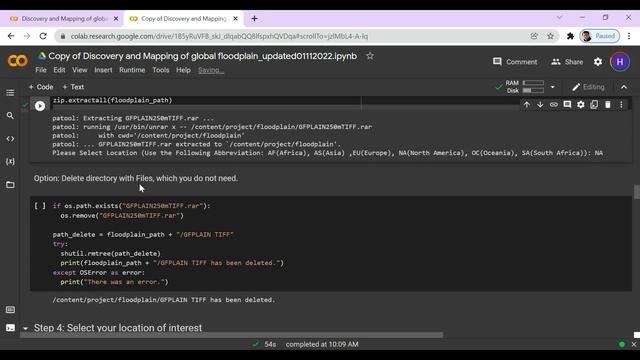The height and width of the screenshot is (360, 640).
Task: Add a new Text cell
Action: click(73, 87)
